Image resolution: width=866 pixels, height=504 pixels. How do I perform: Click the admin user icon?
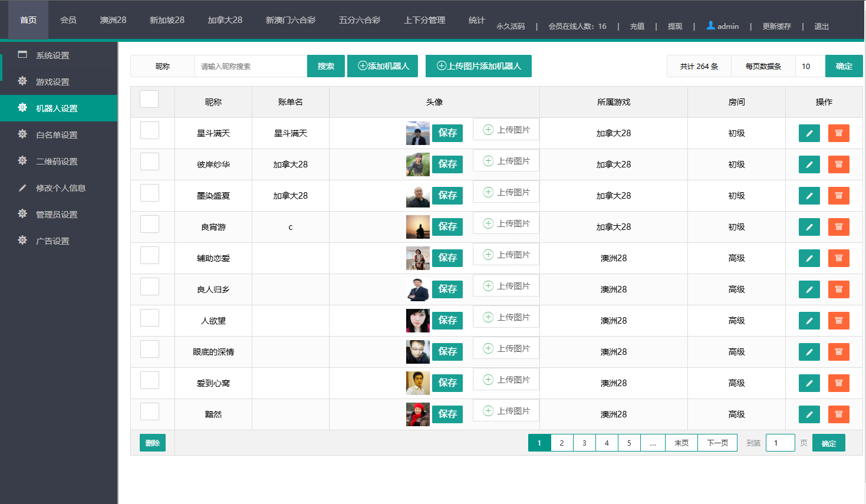(x=710, y=25)
